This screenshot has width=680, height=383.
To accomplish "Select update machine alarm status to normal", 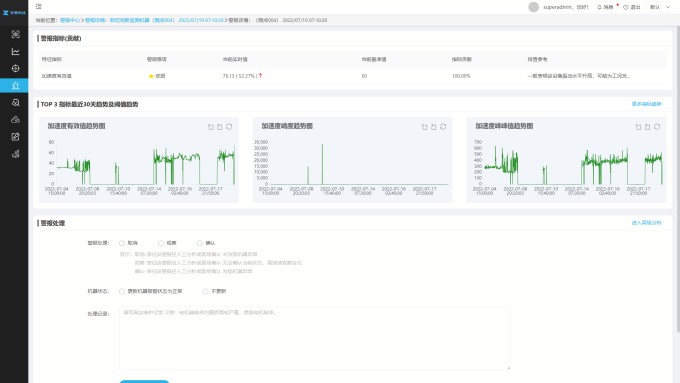I will (x=122, y=291).
